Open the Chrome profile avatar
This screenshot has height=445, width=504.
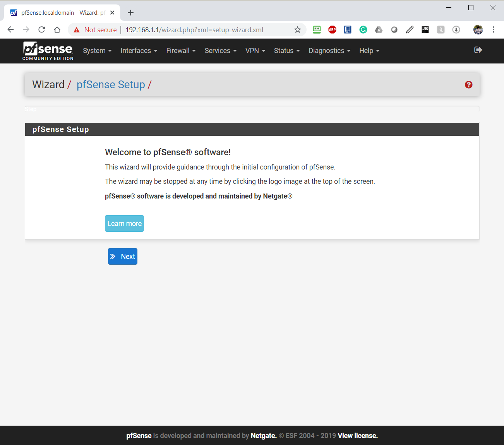click(478, 30)
